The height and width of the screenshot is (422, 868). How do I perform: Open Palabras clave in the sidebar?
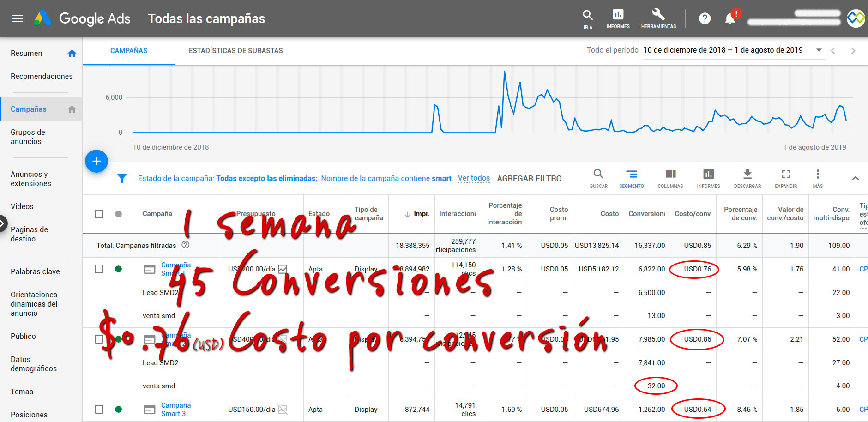point(35,271)
